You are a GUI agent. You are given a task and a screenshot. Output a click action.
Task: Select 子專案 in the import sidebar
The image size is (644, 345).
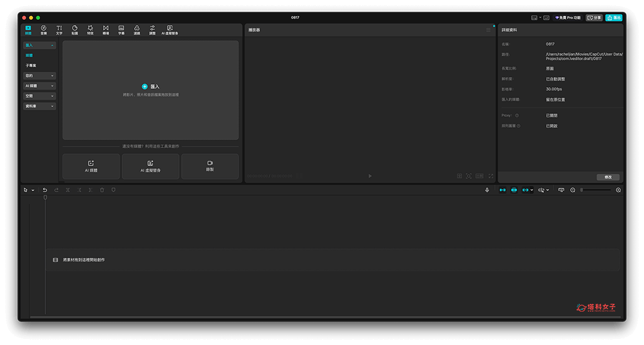31,65
